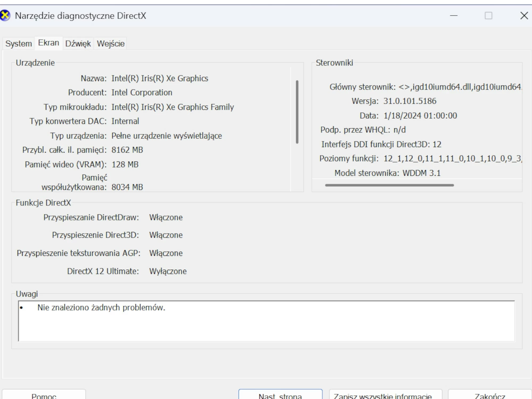The image size is (532, 399).
Task: Close the Narzędzie diagnostyczne DirectX window
Action: point(523,15)
